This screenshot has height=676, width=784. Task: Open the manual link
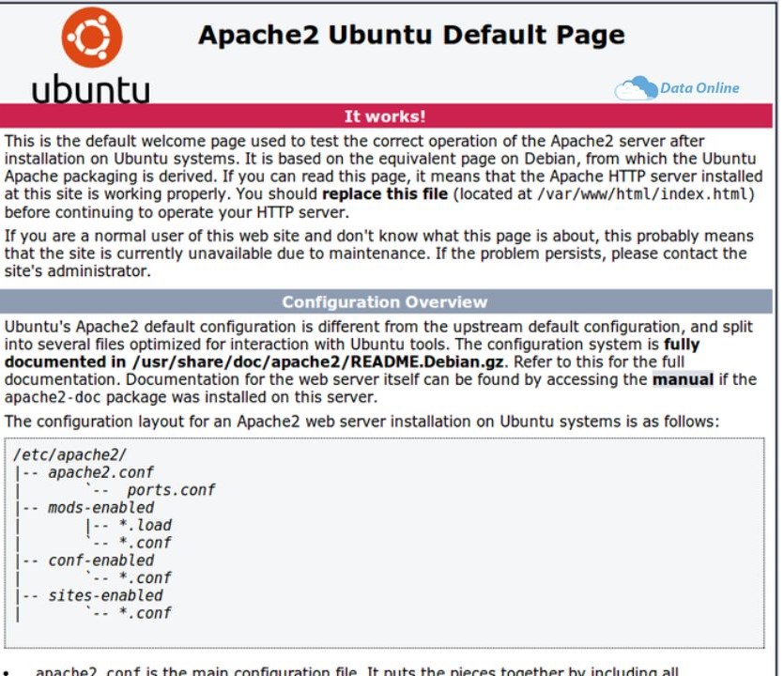(683, 379)
